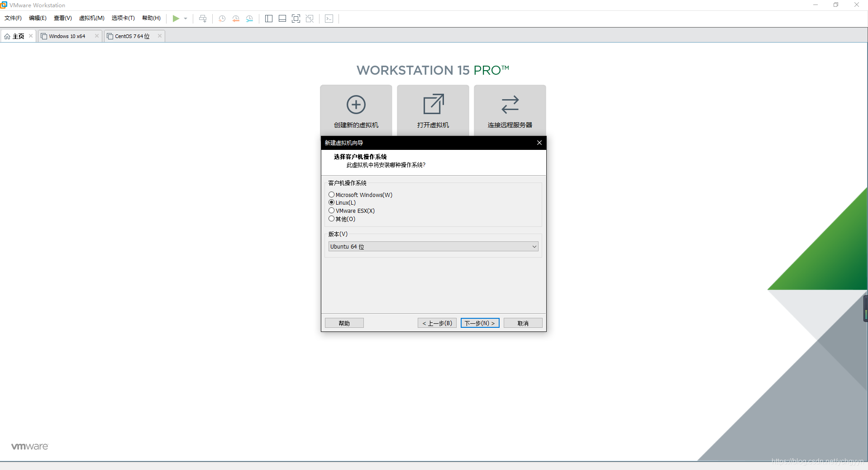Select the Microsoft Windows(W) radio button
Image resolution: width=868 pixels, height=470 pixels.
(x=331, y=195)
